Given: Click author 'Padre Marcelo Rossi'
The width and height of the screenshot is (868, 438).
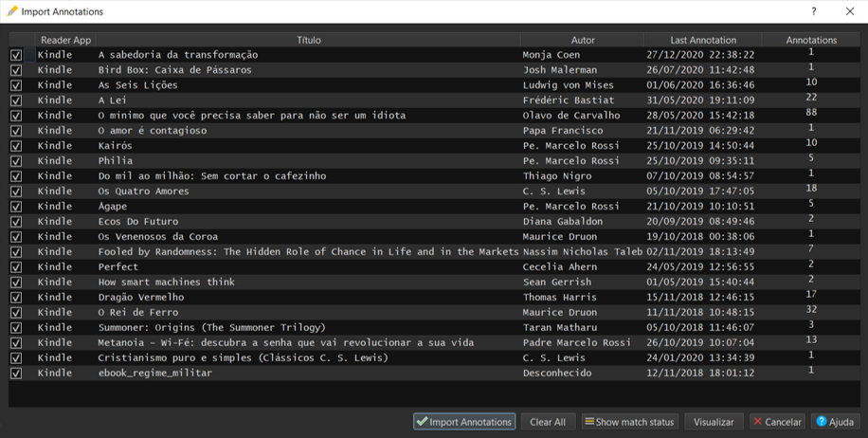Looking at the screenshot, I should point(577,342).
